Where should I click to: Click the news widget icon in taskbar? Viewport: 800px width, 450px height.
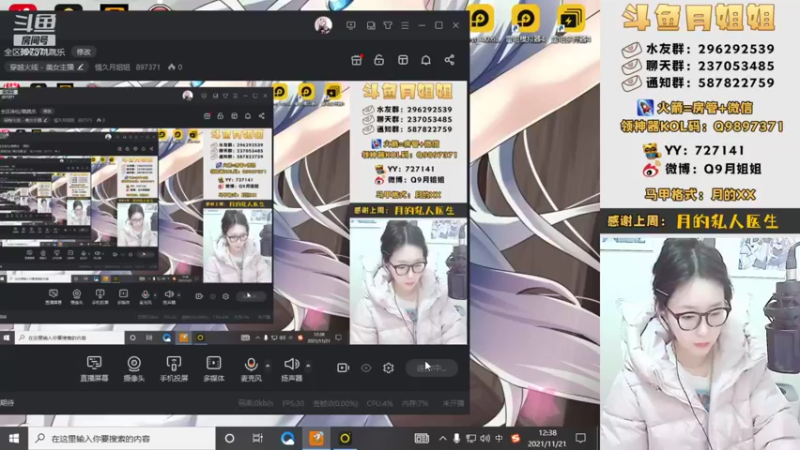(421, 438)
